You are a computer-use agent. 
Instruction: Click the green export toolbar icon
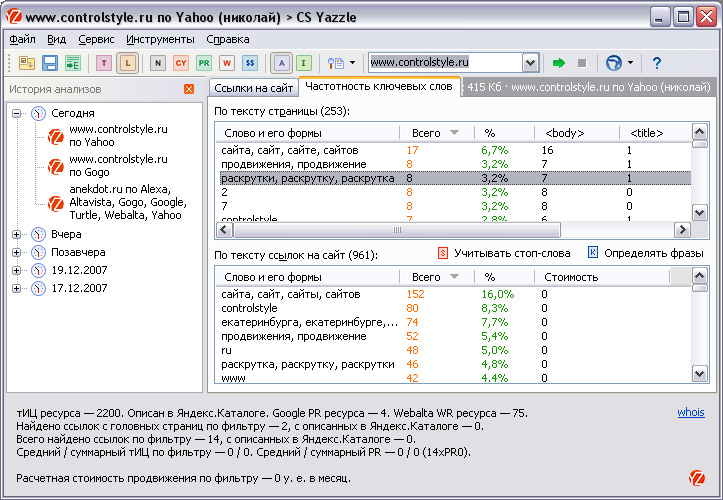(x=72, y=63)
